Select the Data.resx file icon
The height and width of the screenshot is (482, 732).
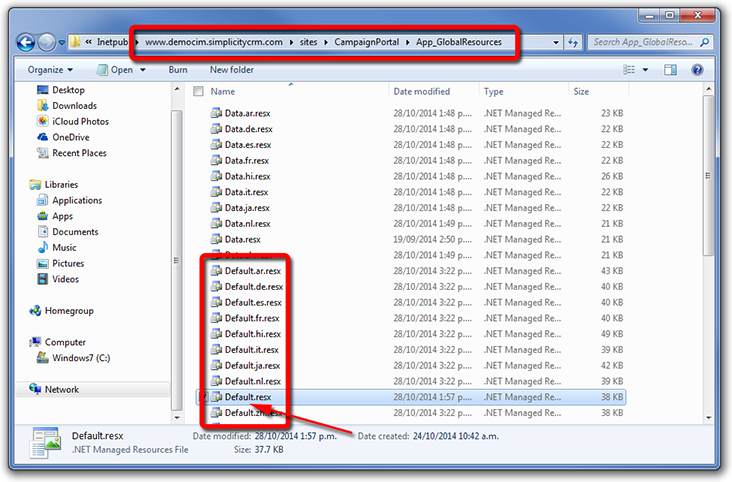216,239
